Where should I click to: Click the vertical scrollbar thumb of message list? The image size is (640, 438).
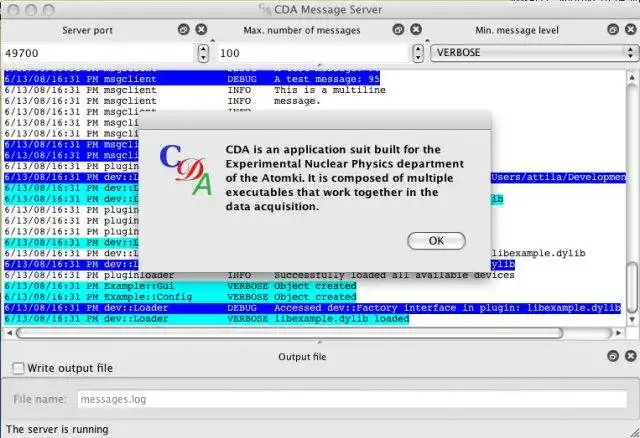pyautogui.click(x=632, y=287)
